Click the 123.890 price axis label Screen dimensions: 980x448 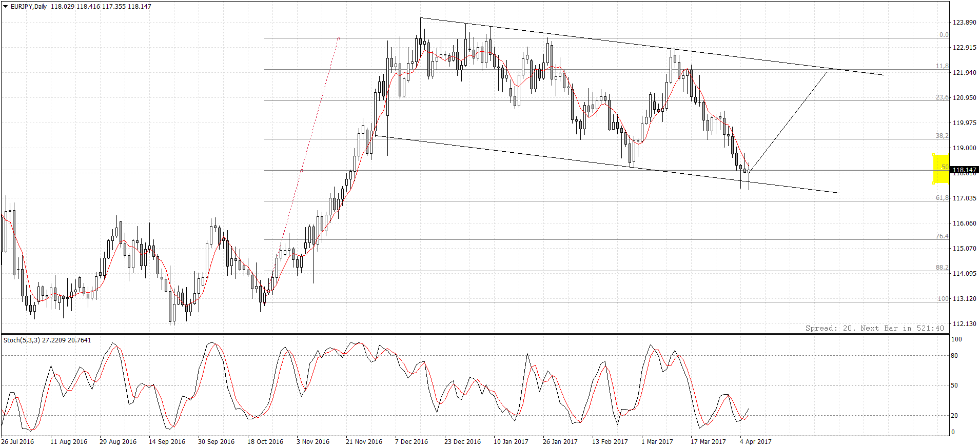[x=965, y=23]
